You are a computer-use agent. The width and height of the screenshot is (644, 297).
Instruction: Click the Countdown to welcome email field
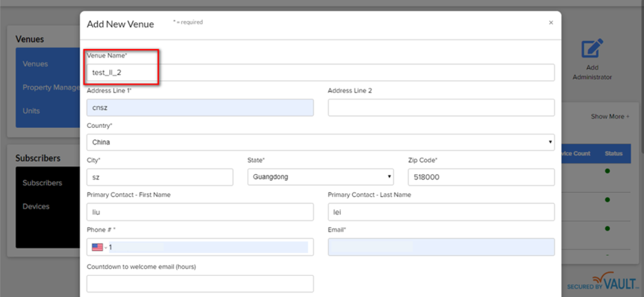(200, 283)
